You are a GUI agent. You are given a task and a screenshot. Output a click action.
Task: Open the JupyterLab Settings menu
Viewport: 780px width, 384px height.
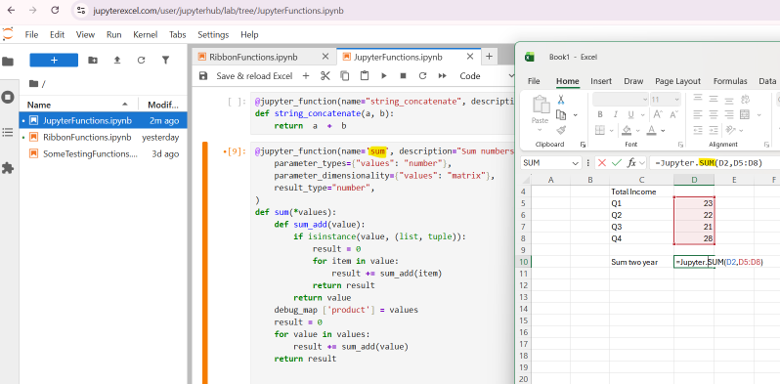(213, 35)
